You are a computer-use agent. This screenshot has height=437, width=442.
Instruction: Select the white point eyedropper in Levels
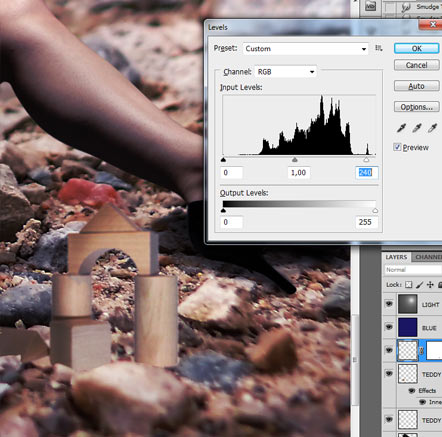432,128
